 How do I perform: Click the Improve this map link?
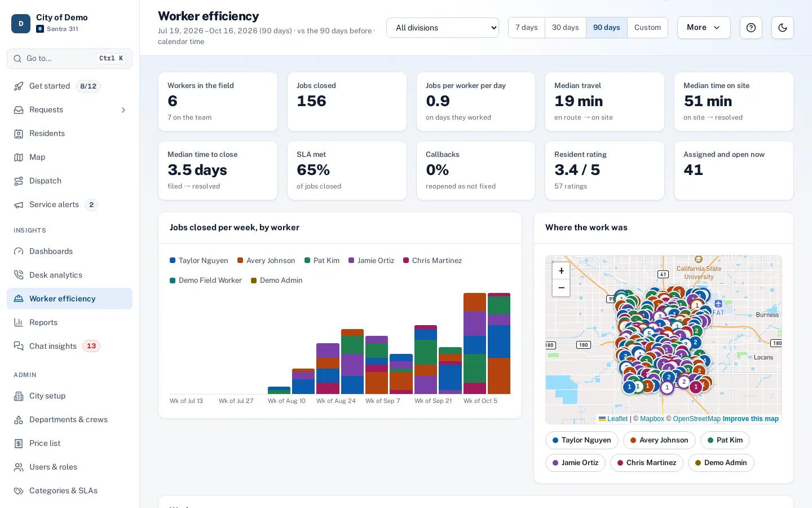pos(751,419)
